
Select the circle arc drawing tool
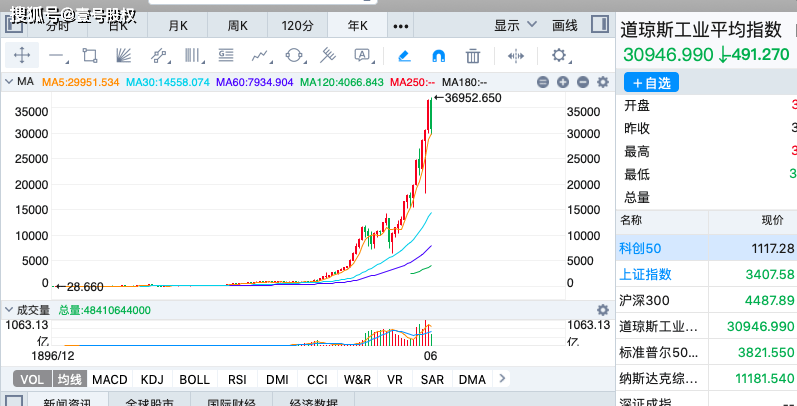point(294,55)
